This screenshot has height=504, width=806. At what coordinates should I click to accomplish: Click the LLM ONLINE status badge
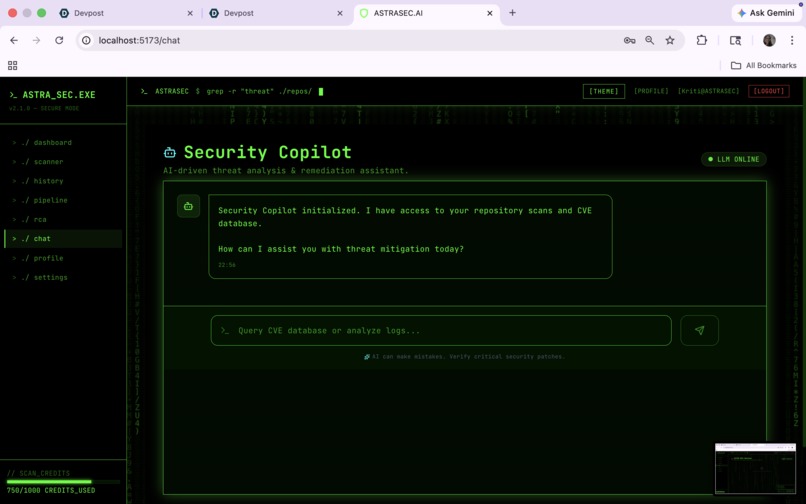click(734, 159)
